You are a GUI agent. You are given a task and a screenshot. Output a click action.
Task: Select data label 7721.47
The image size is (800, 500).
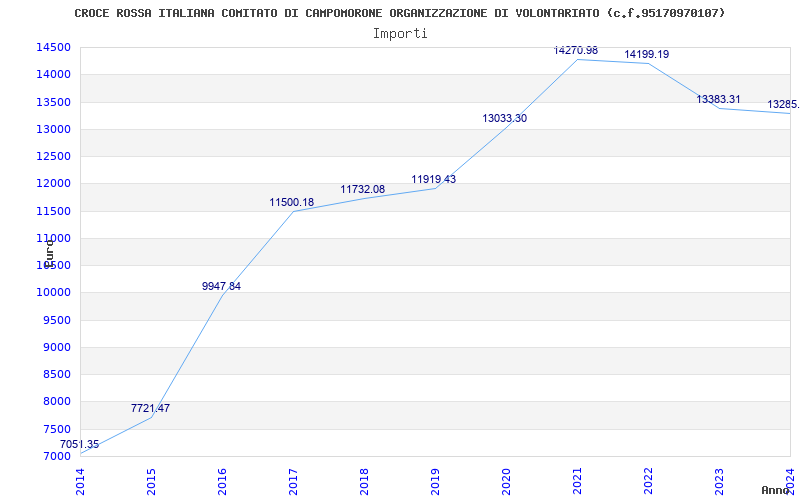pyautogui.click(x=151, y=408)
